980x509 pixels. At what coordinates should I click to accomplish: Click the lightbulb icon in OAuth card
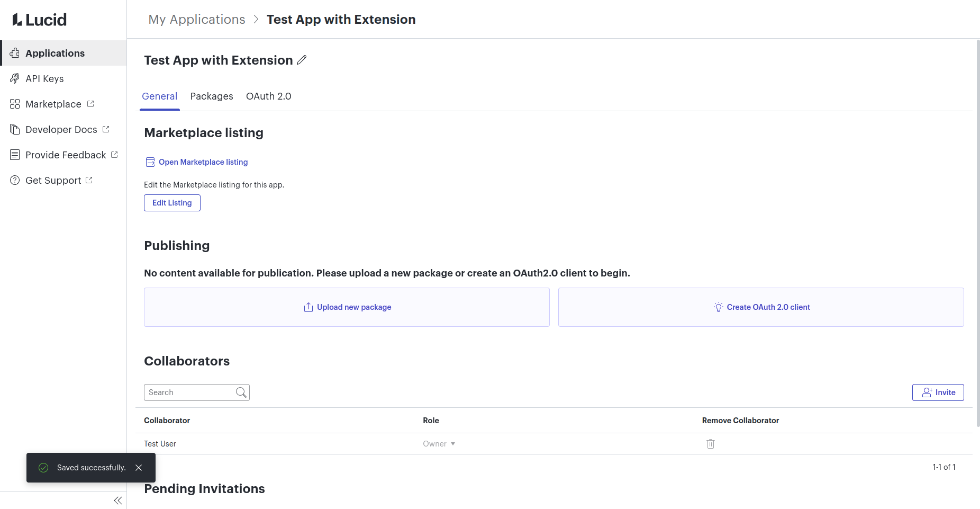click(719, 307)
